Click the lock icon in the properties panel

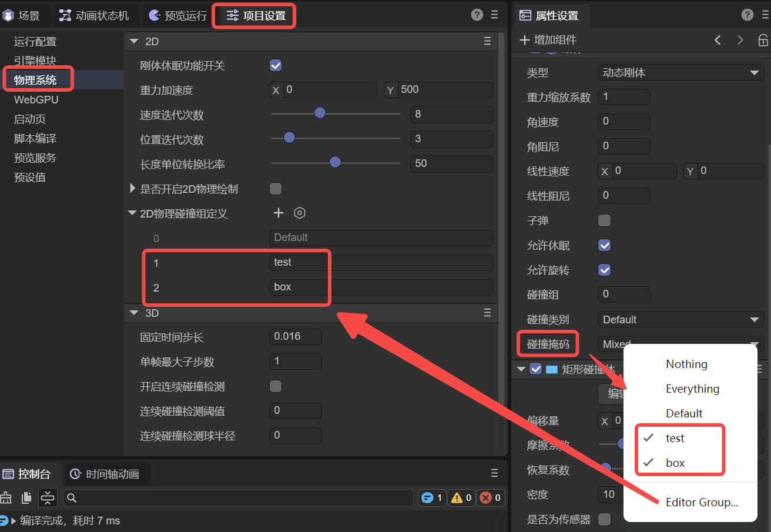(x=763, y=40)
